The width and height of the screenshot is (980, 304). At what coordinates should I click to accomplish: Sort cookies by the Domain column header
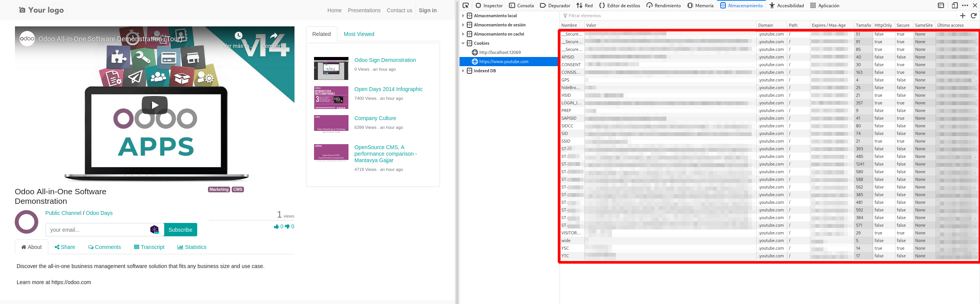pos(772,25)
